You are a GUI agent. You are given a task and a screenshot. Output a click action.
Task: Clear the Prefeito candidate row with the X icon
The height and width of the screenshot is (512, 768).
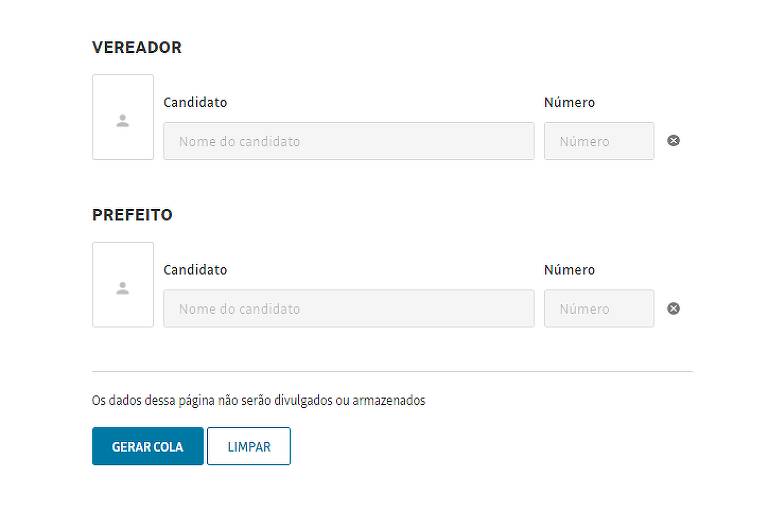click(673, 308)
